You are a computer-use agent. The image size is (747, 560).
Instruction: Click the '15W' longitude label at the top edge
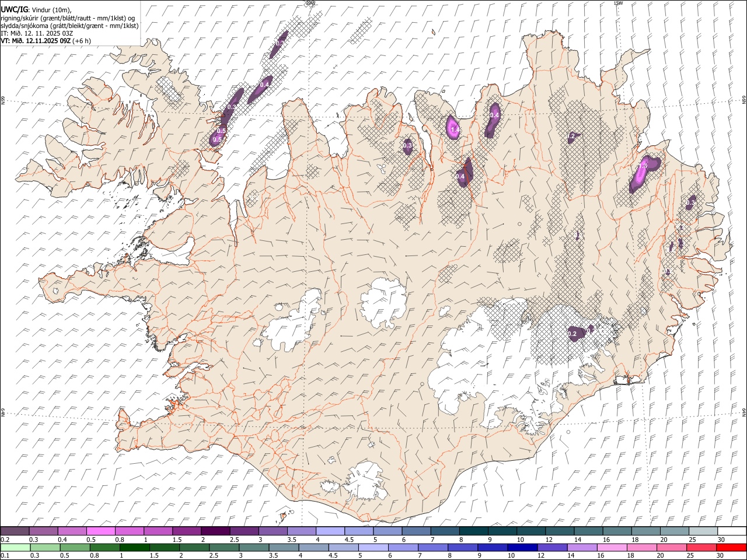pos(618,3)
